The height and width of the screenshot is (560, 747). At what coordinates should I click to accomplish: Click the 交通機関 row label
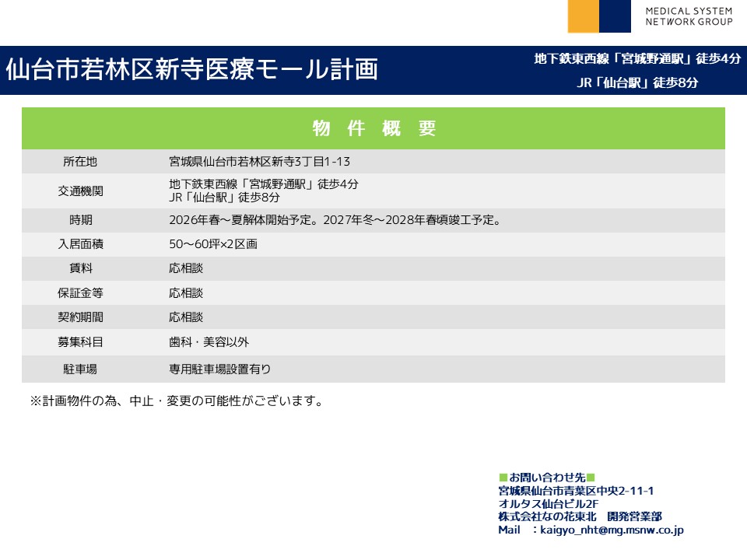(80, 191)
